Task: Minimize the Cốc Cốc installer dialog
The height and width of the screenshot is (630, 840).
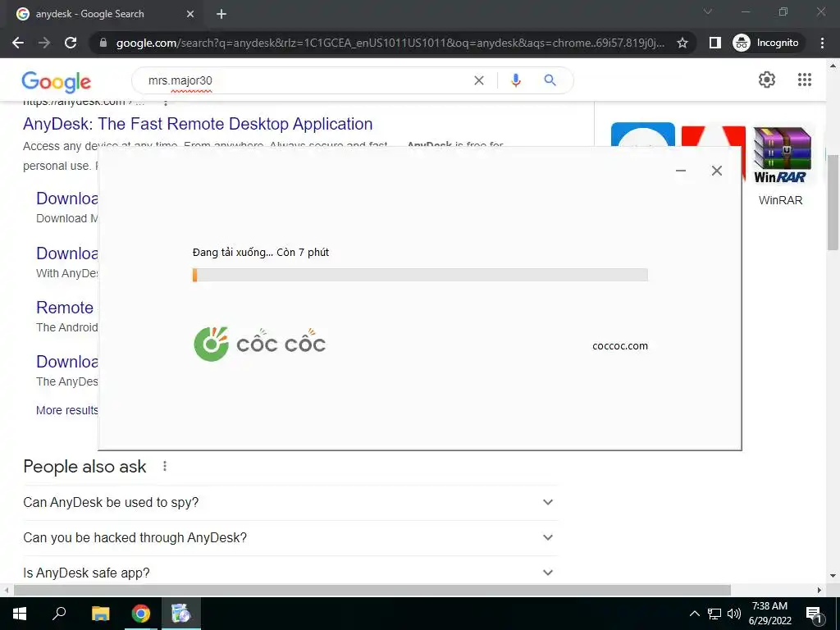Action: [681, 171]
